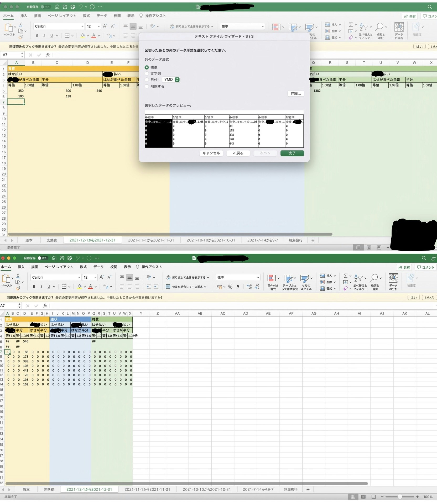Click percent style icon in bottom window
Screen dimensions: 437x504
230,287
